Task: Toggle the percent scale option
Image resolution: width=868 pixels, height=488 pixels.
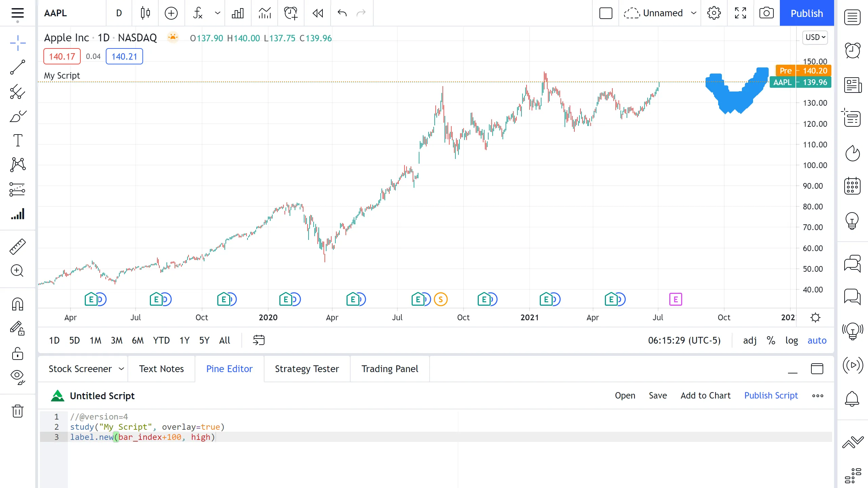Action: 771,340
